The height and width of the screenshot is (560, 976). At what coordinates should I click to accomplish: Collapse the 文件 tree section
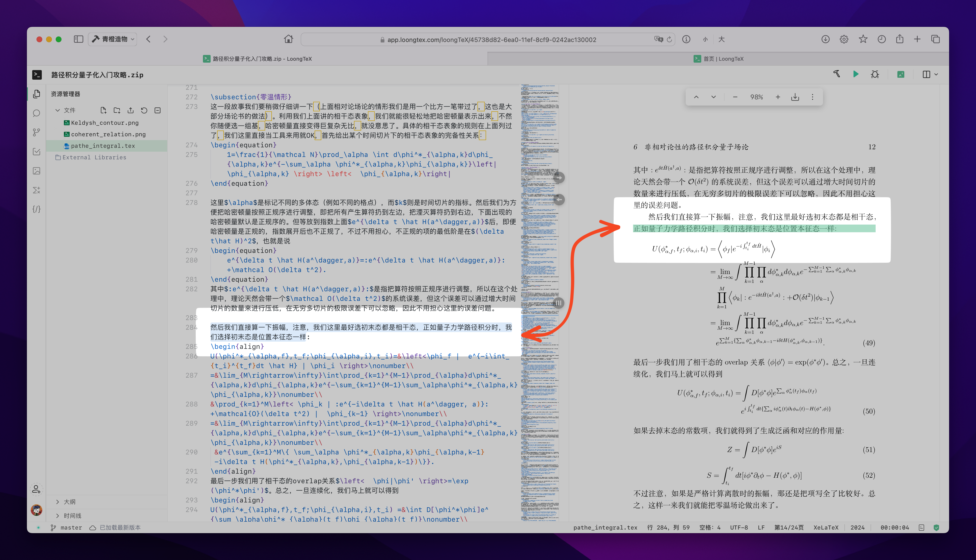(x=58, y=110)
